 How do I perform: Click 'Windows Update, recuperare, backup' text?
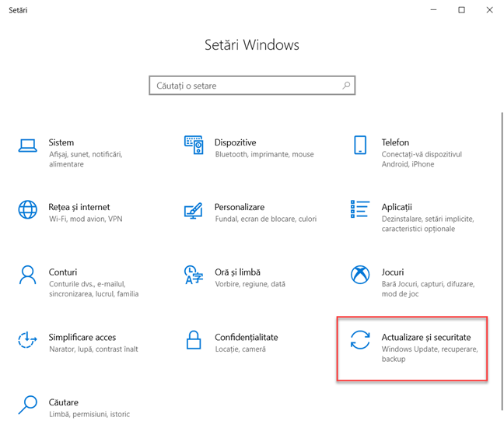point(430,354)
